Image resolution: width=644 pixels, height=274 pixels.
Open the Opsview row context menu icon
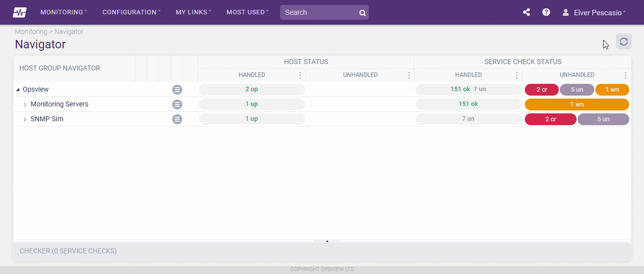[x=177, y=90]
